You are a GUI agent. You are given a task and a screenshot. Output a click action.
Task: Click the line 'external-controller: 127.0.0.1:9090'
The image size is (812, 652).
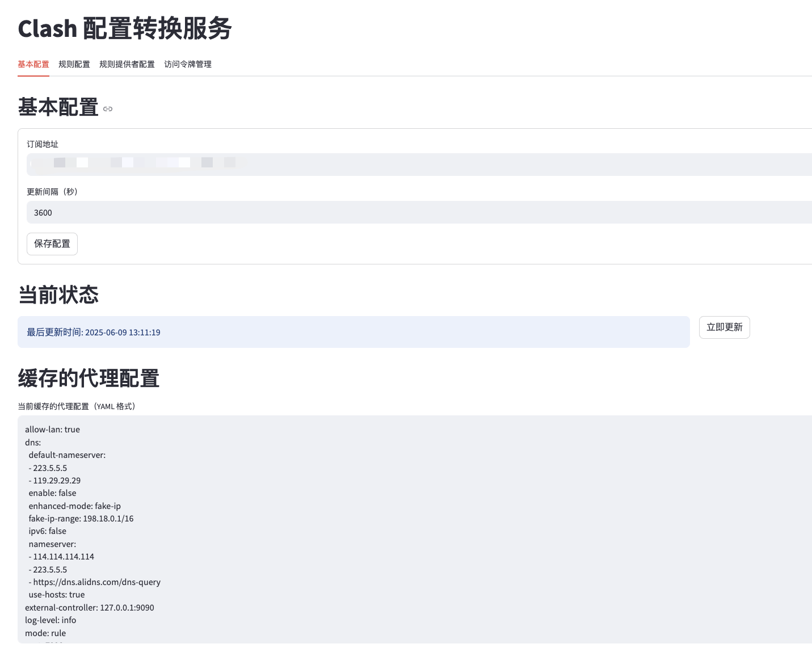[90, 608]
